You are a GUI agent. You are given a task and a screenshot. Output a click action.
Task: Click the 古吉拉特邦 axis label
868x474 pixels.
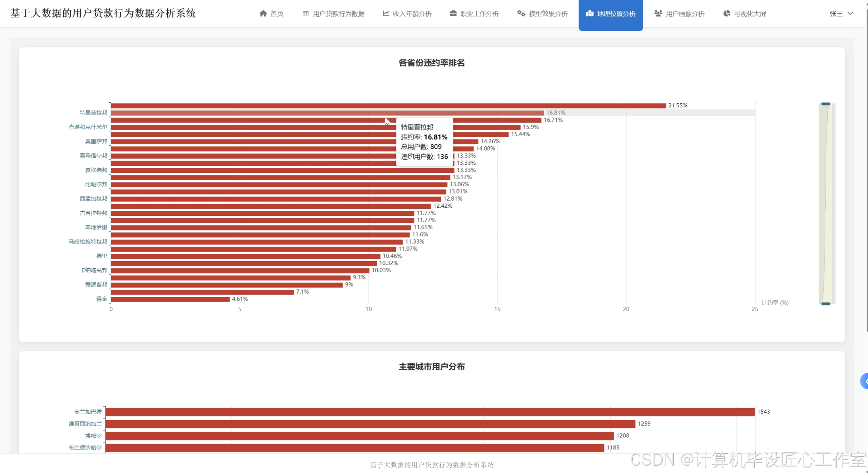tap(93, 213)
